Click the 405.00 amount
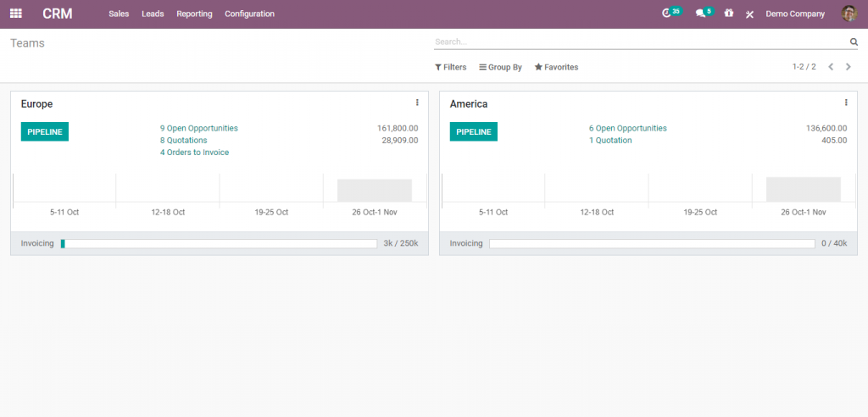The height and width of the screenshot is (417, 868). point(834,140)
